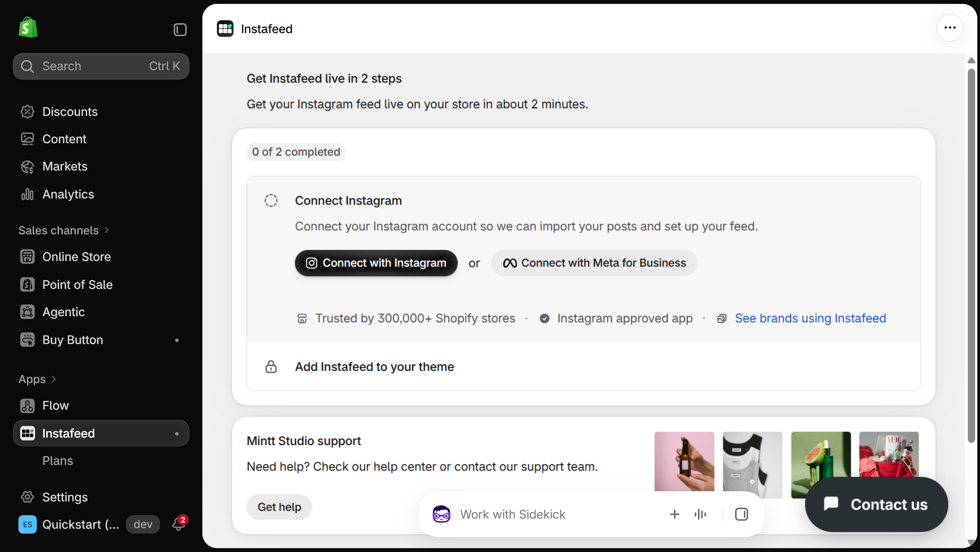Click the Get help button
The height and width of the screenshot is (552, 980).
coord(279,507)
